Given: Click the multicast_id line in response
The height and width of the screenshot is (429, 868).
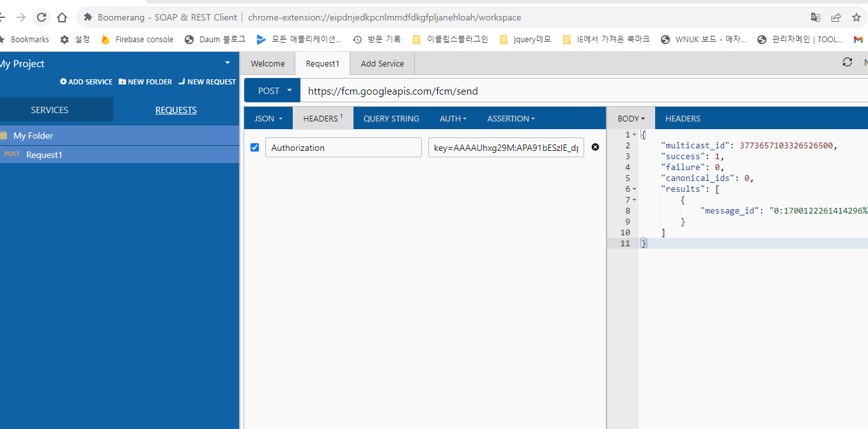Looking at the screenshot, I should (748, 146).
